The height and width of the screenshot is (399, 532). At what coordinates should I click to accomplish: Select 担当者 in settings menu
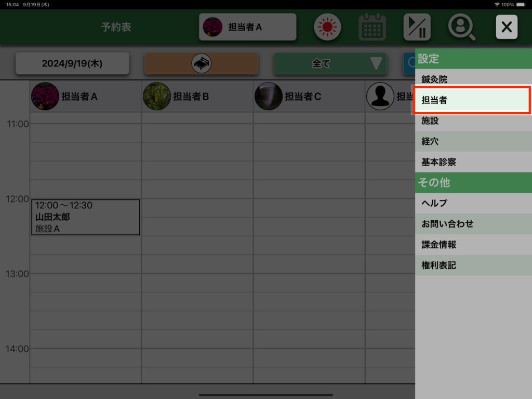coord(472,100)
